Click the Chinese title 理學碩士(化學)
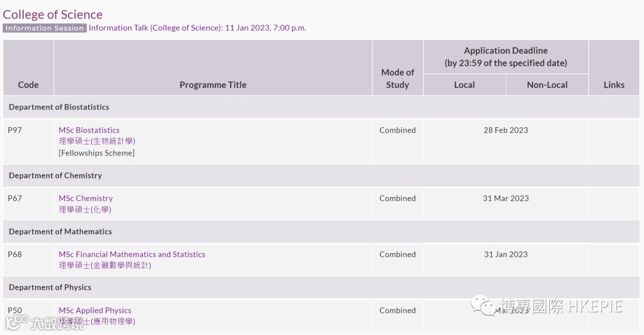The height and width of the screenshot is (335, 644). coord(85,210)
